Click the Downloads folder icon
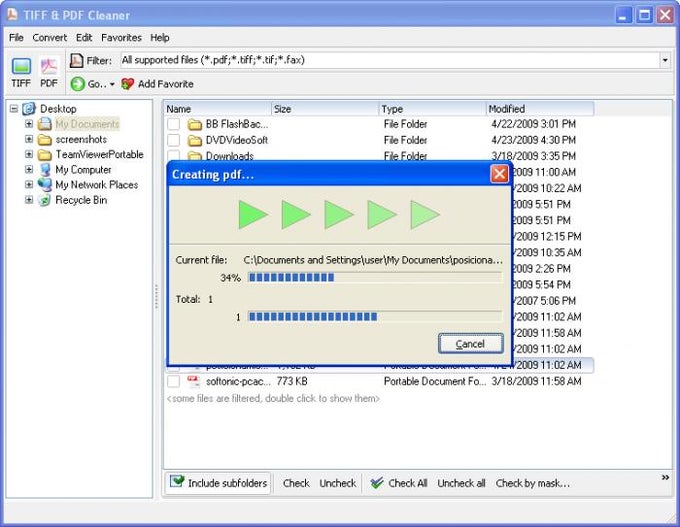 195,156
